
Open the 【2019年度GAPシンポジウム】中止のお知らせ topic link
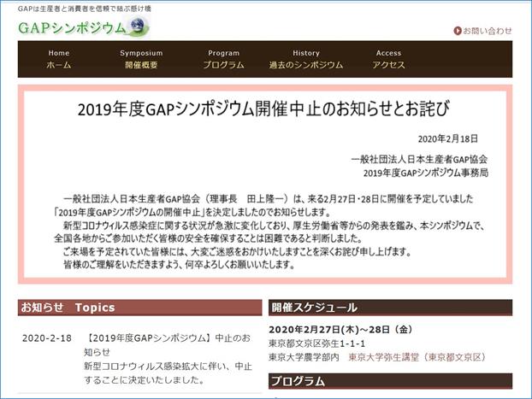tap(168, 345)
